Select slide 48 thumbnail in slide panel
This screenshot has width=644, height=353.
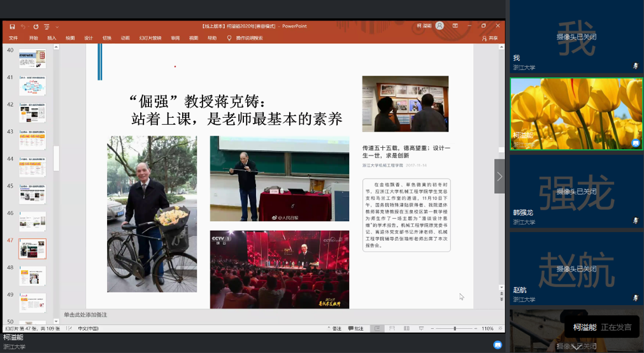32,276
